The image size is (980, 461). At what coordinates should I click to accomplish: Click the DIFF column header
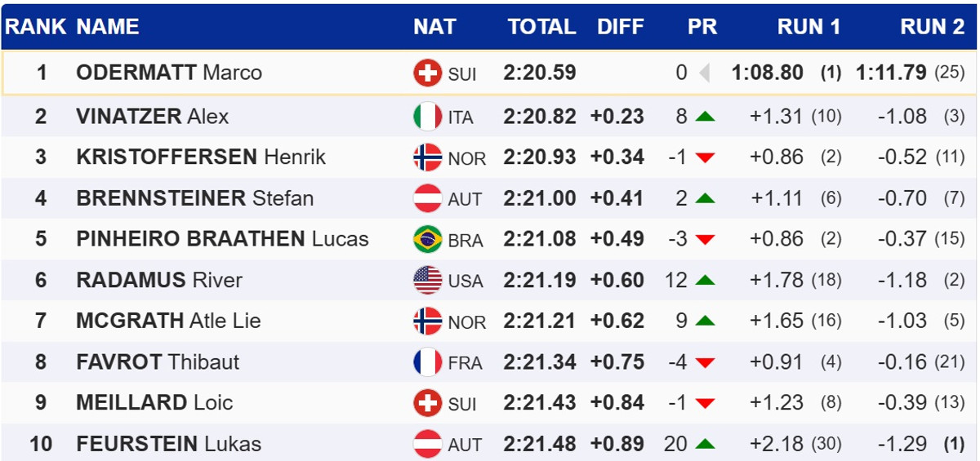(x=621, y=27)
